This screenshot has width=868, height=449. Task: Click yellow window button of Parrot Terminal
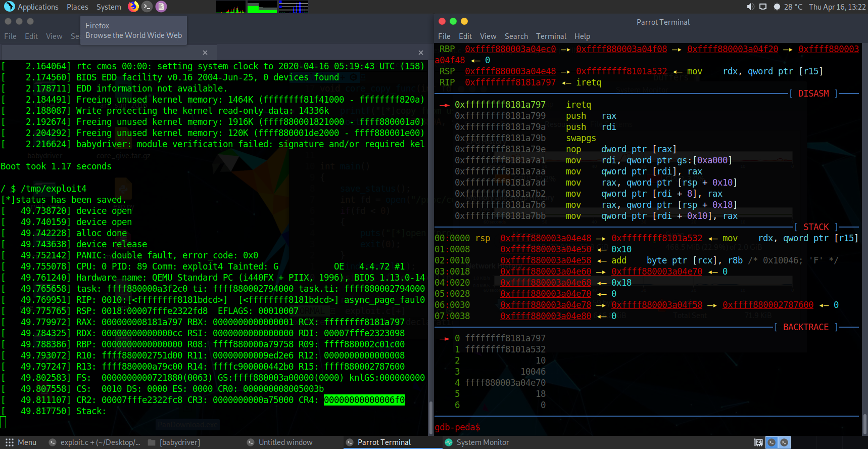pos(464,21)
